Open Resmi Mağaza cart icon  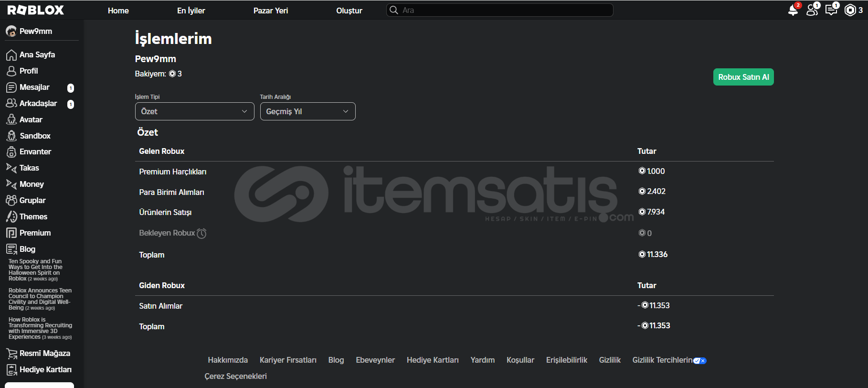(11, 354)
